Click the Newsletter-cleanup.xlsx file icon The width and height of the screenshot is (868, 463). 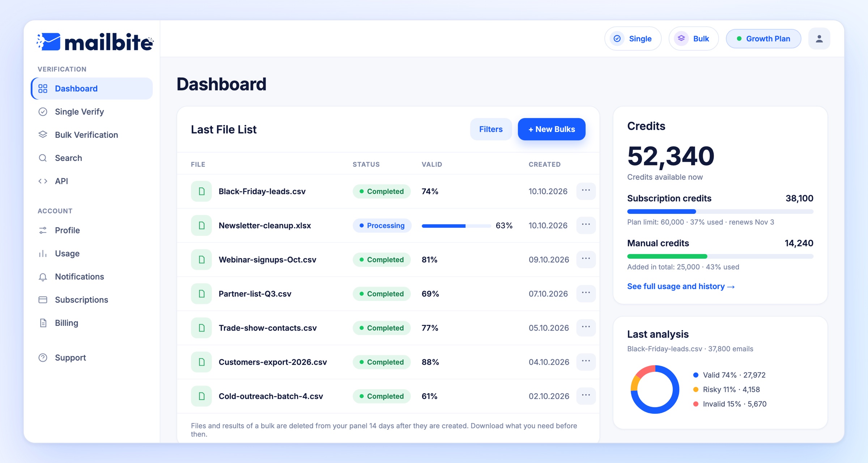click(201, 225)
